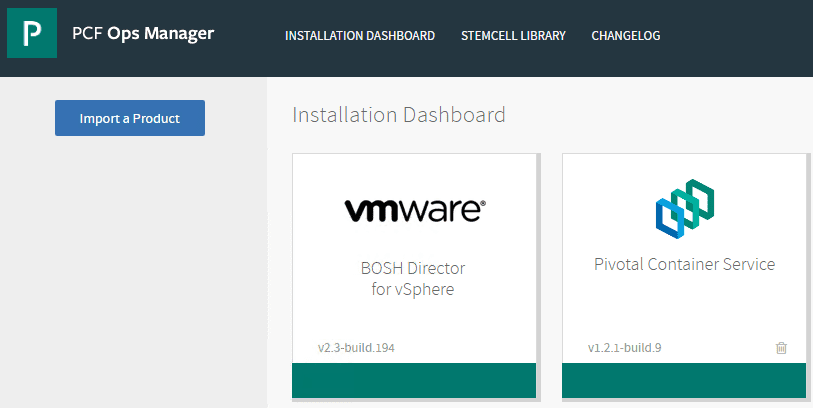813x408 pixels.
Task: Click the Pivotal Container Service hexagon logo
Action: pyautogui.click(x=685, y=207)
